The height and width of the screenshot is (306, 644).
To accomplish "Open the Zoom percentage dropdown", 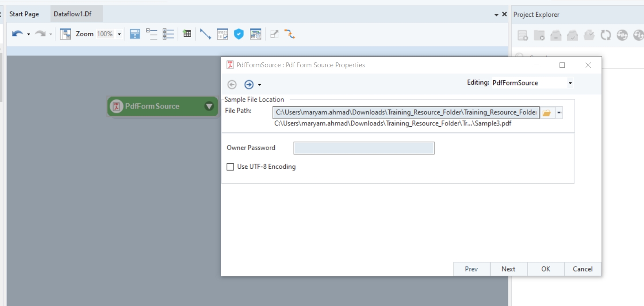I will point(119,34).
